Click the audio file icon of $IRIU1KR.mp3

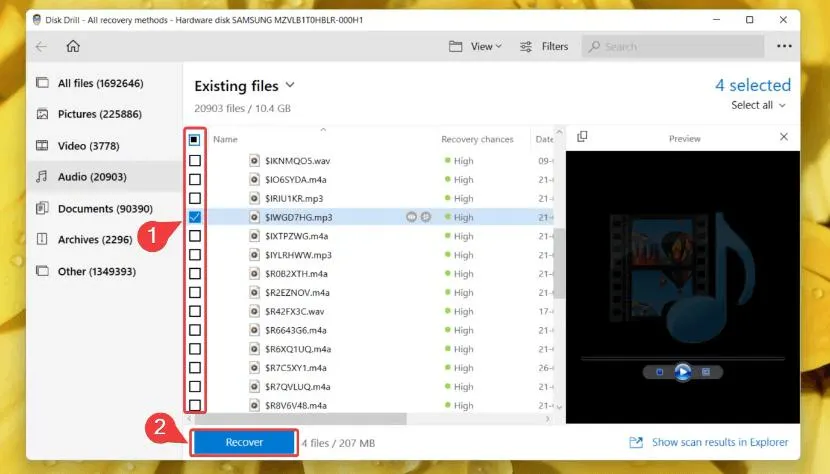(x=254, y=198)
